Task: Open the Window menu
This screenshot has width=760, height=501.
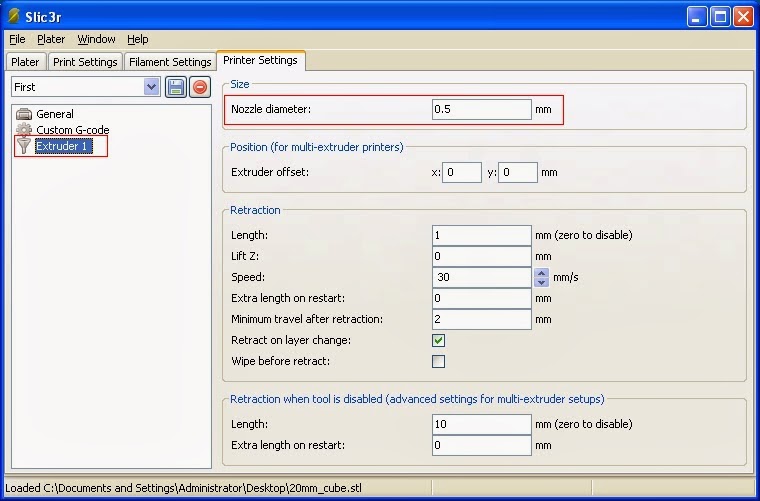Action: (96, 39)
